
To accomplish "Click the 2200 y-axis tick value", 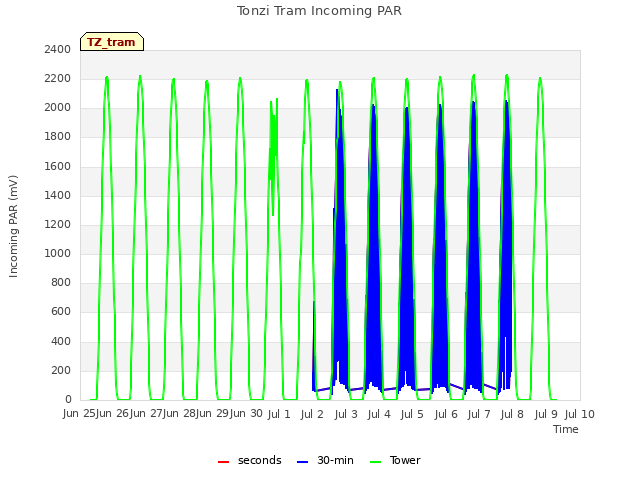I will 58,78.
